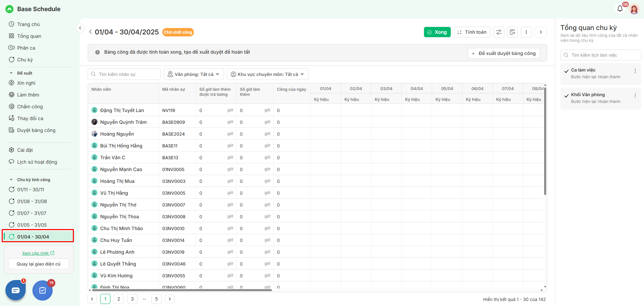644x306 pixels.
Task: Focus the Tìm kiếm nhân sự search field
Action: point(124,74)
